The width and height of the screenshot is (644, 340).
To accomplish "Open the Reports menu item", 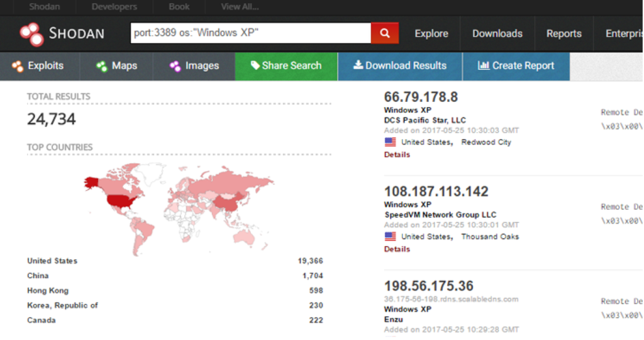I will click(563, 34).
